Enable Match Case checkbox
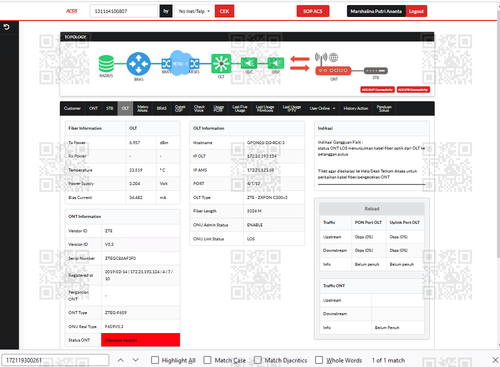Screen dimensions: 500x367 pyautogui.click(x=207, y=360)
